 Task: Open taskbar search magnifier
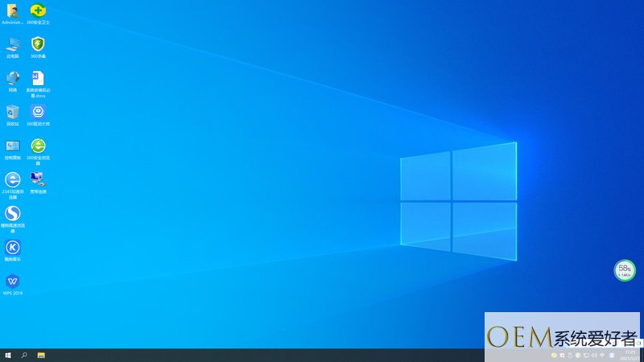[24, 356]
